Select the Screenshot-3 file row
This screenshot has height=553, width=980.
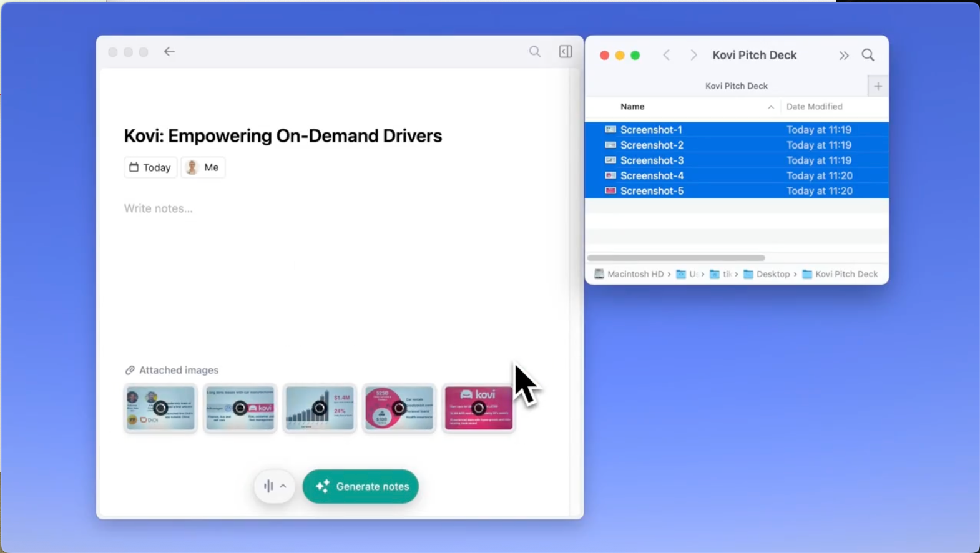737,160
